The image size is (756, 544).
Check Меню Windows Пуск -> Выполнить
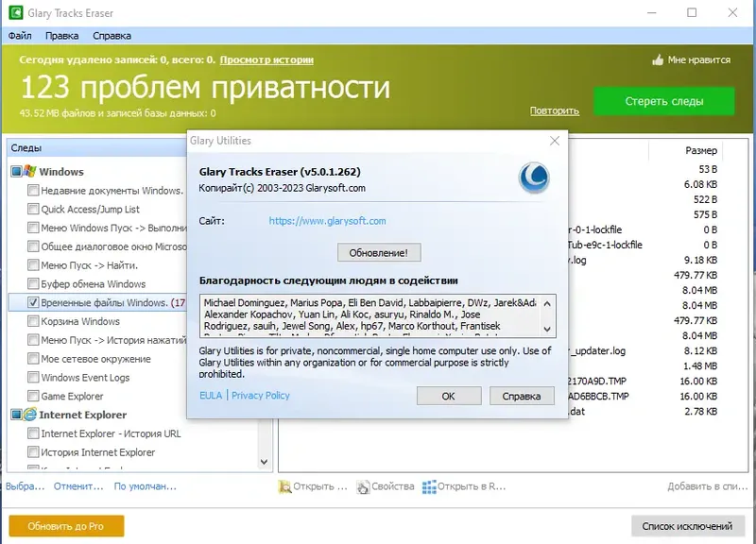pos(33,228)
